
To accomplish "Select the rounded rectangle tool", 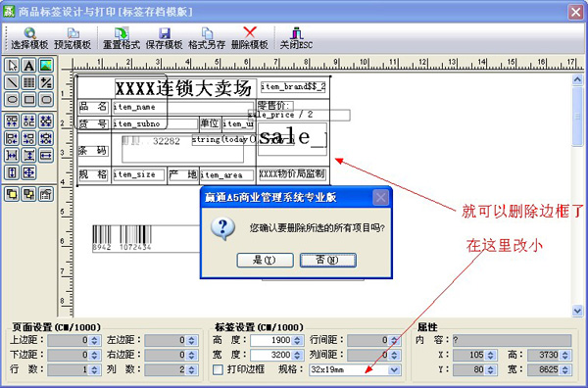I will 46,100.
